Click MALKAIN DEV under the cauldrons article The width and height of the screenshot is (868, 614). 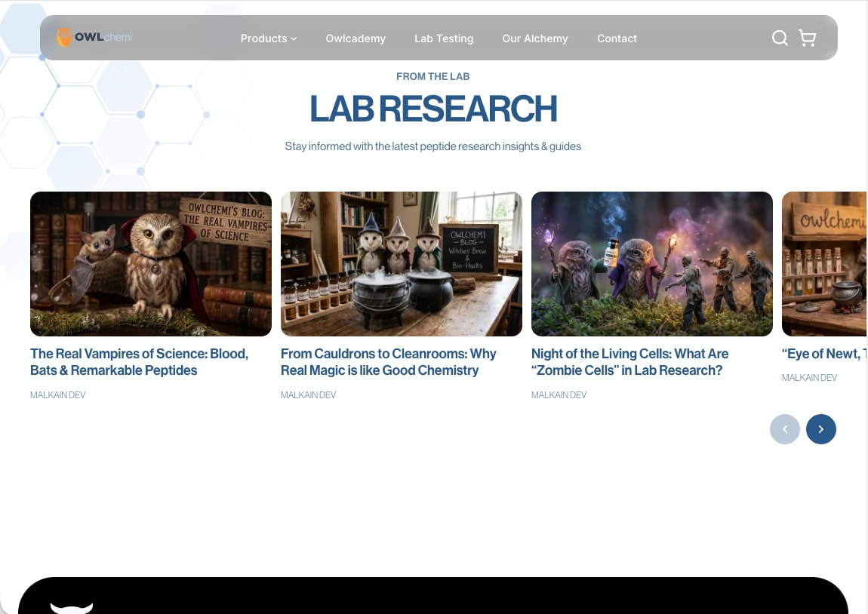[309, 395]
